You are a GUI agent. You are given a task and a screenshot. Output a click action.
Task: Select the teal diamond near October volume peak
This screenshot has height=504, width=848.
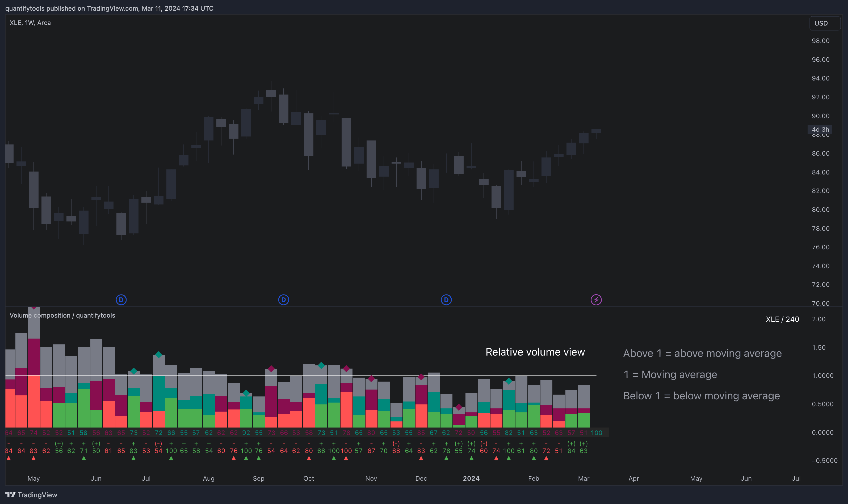[322, 365]
